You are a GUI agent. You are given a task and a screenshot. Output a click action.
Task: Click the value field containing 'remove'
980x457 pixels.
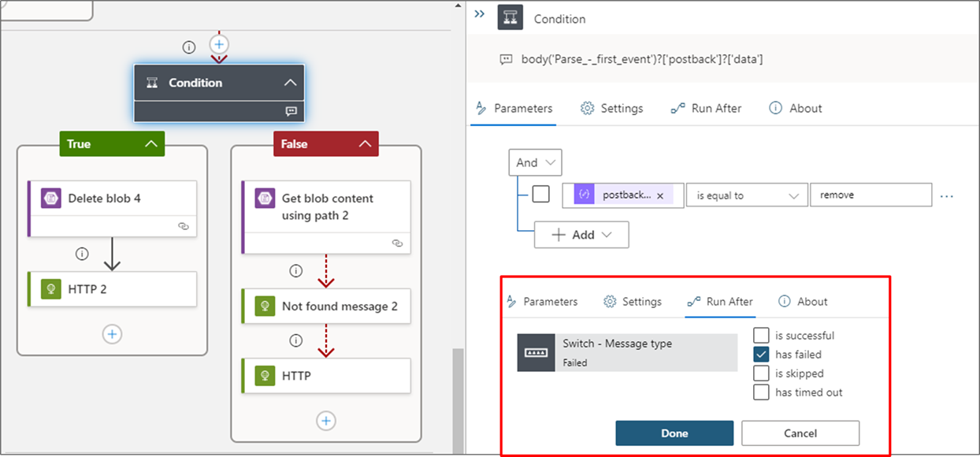pyautogui.click(x=871, y=195)
